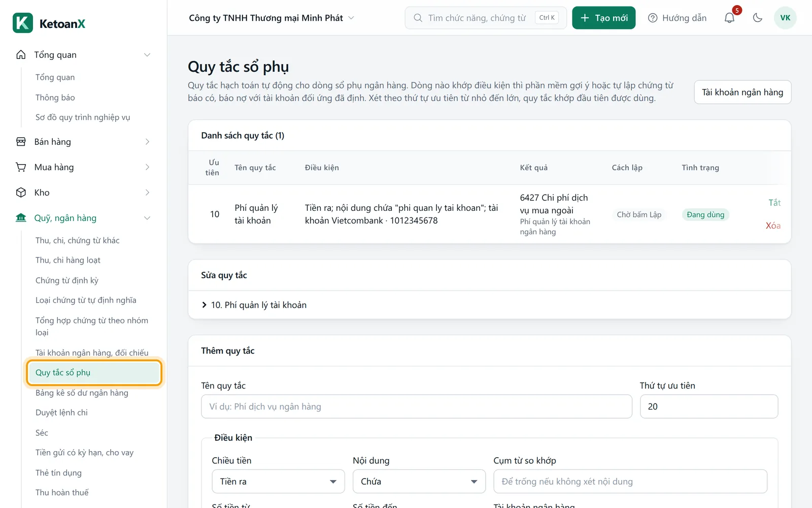Open Thẻ tín dụng menu item
The image size is (812, 508).
click(58, 473)
